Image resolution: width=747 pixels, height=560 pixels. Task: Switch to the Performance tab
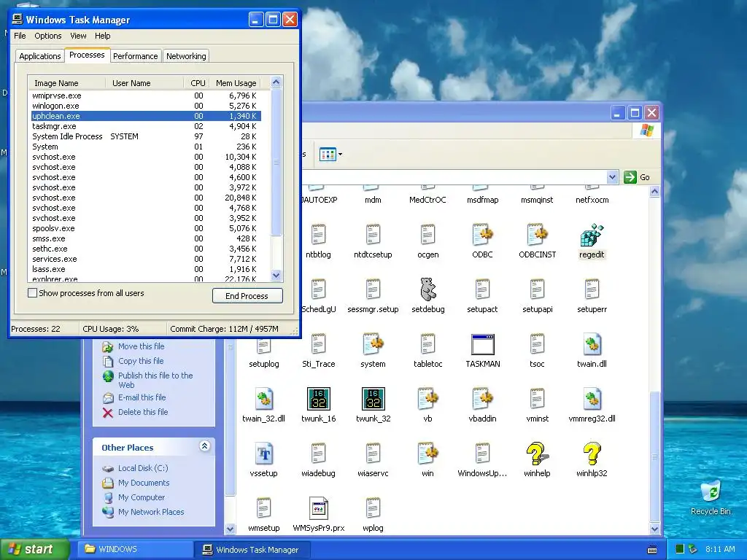point(135,56)
